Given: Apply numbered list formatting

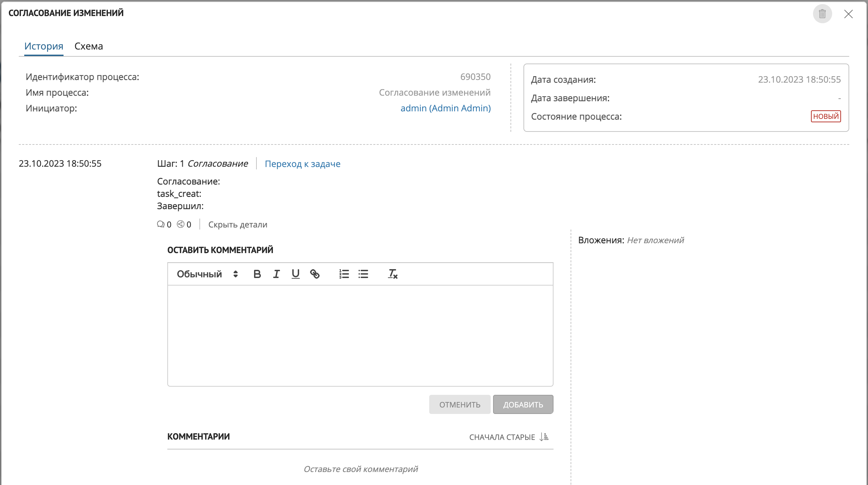Looking at the screenshot, I should (x=344, y=274).
